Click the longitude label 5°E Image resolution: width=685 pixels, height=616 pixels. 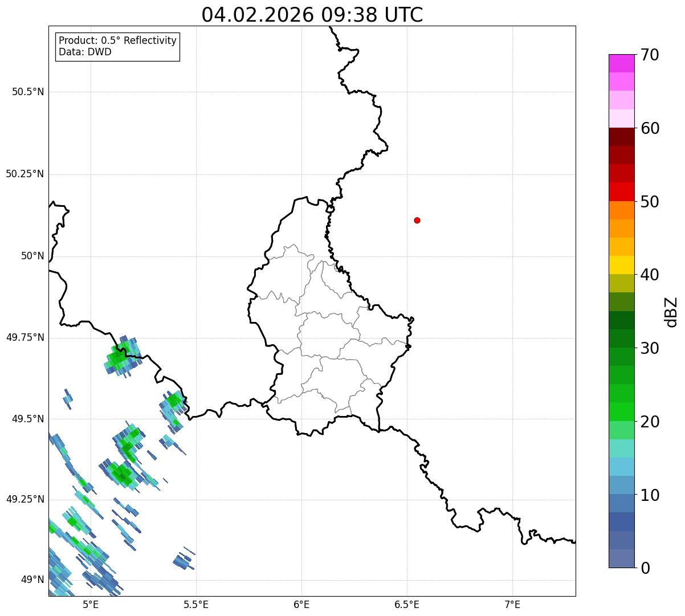[91, 605]
